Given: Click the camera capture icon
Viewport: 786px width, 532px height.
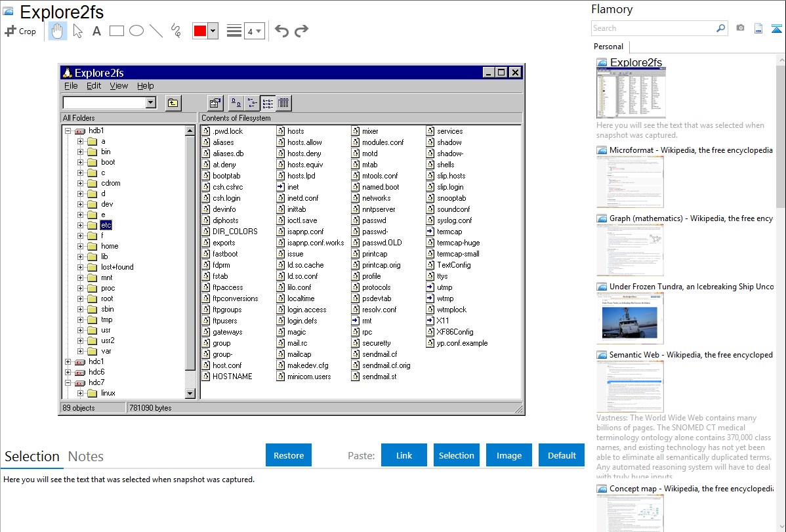Looking at the screenshot, I should 740,28.
